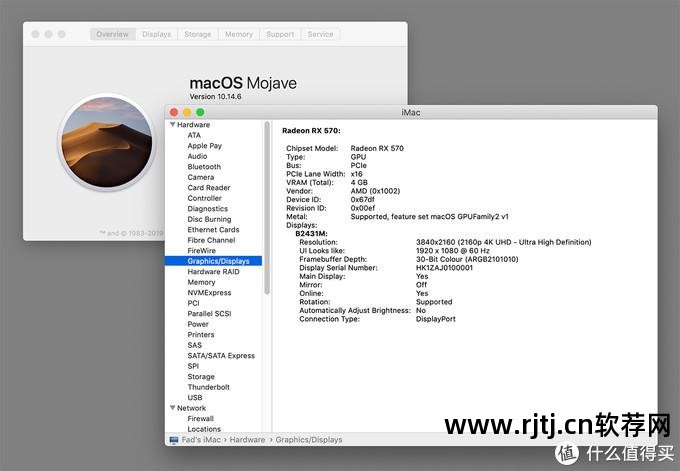Click the DisplayPort connection type value

436,319
